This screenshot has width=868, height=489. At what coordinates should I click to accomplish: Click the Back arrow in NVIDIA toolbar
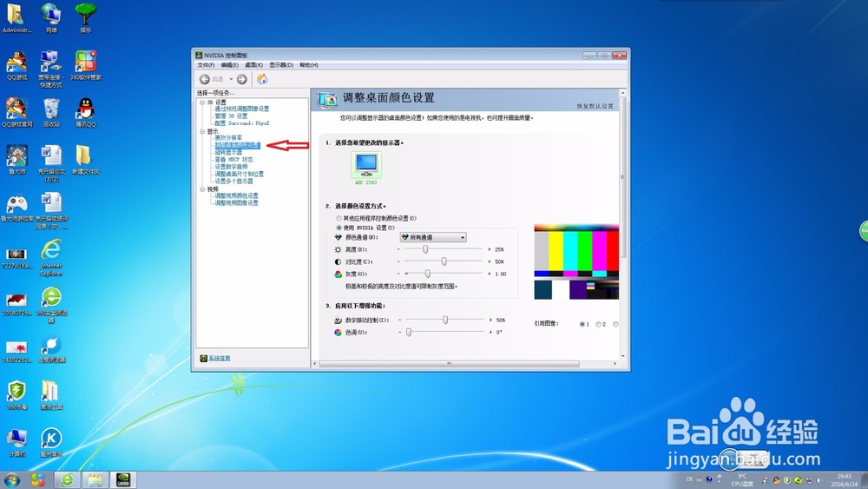[205, 79]
